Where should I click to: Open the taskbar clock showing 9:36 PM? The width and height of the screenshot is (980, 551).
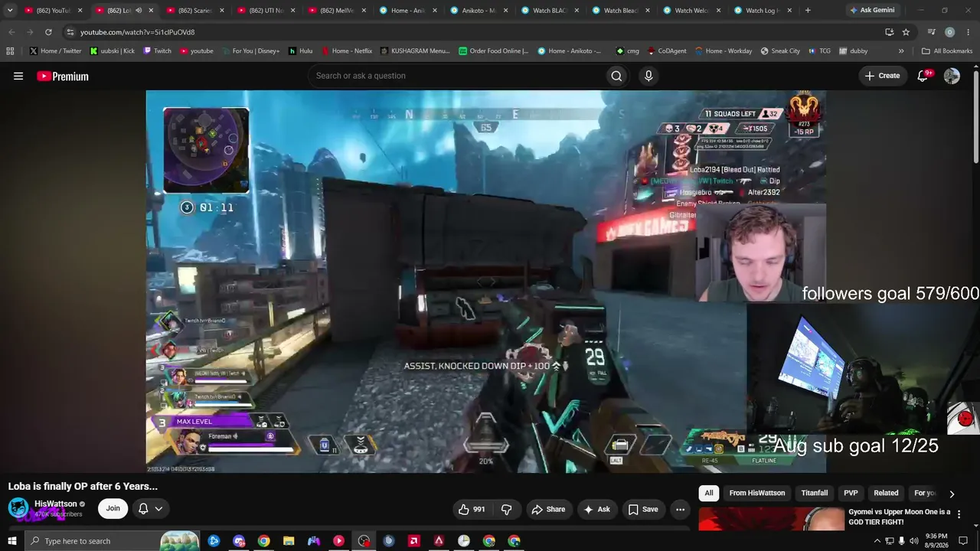pos(936,541)
